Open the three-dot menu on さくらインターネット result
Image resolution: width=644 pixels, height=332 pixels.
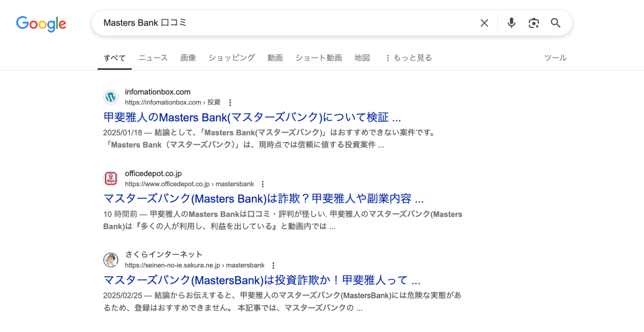click(273, 265)
